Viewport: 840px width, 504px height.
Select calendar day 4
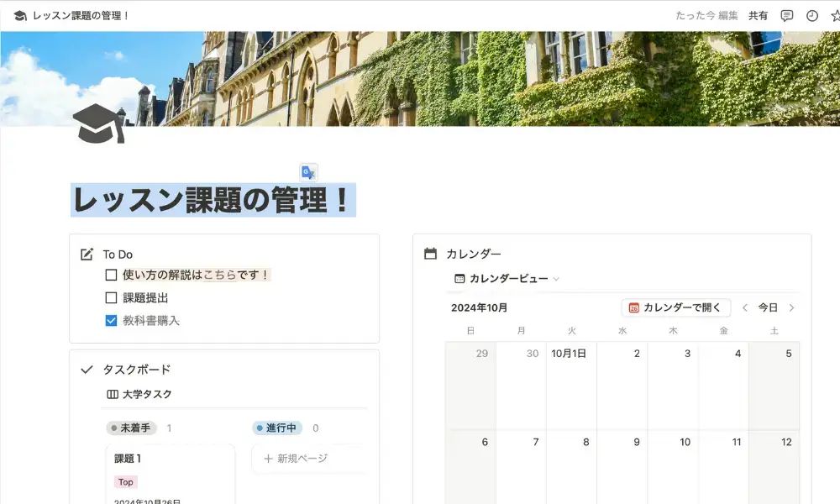tap(723, 386)
